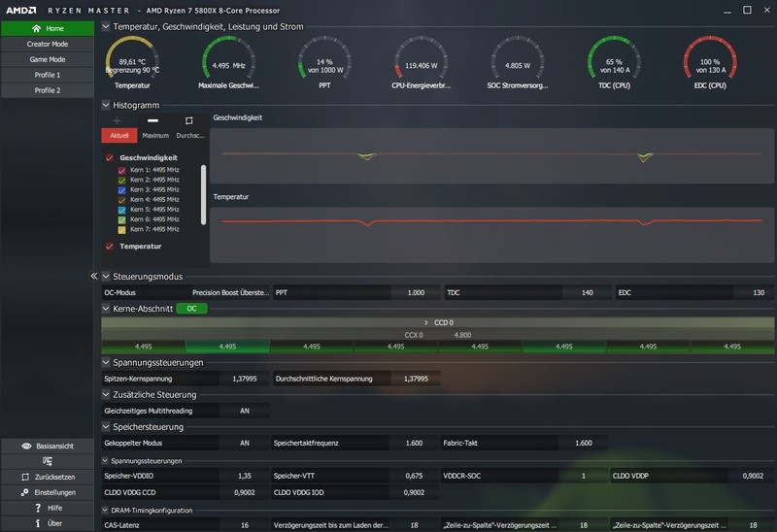The height and width of the screenshot is (532, 777).
Task: Toggle the Geschwindigkeit checkbox
Action: coord(110,157)
